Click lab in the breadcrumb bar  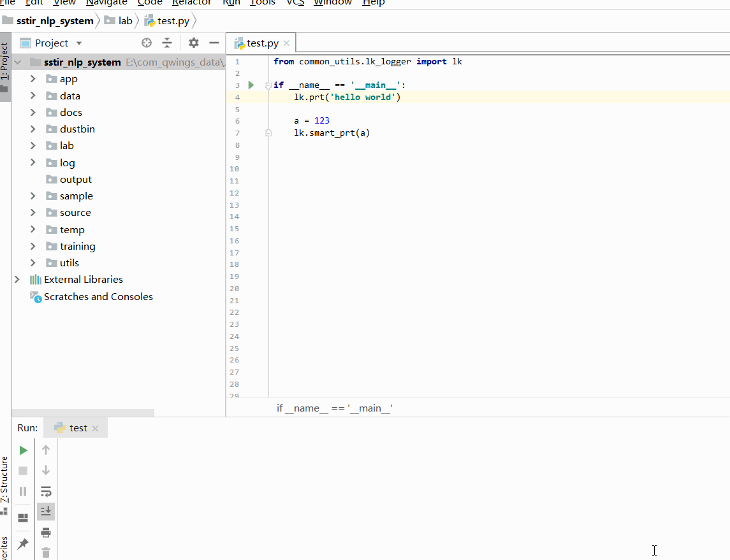119,21
